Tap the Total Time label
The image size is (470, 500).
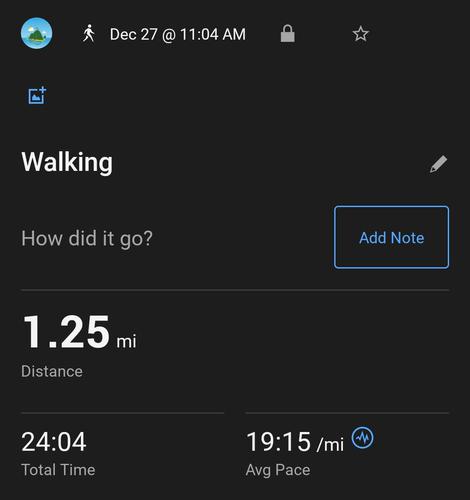pyautogui.click(x=58, y=470)
